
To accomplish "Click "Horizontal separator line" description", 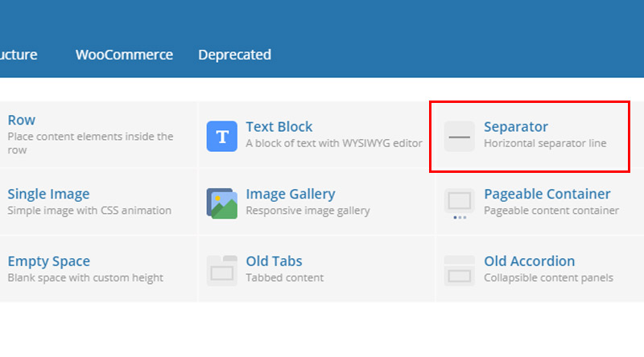I will click(x=545, y=143).
